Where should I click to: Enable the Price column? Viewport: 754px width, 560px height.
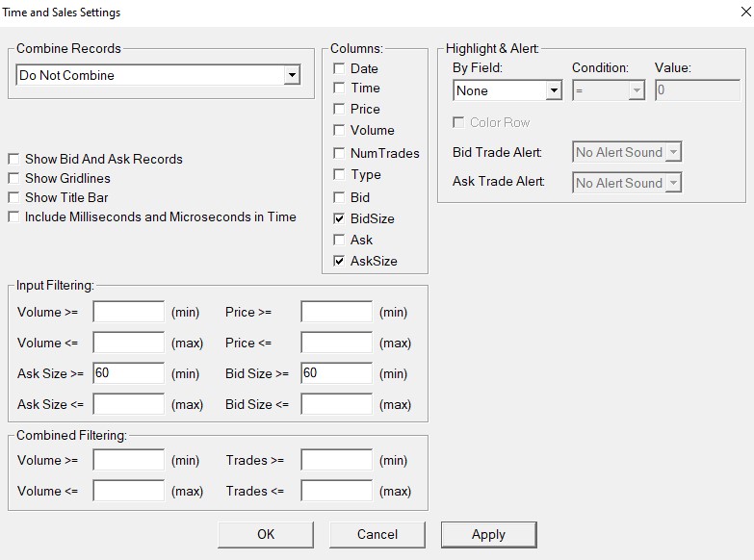tap(339, 109)
